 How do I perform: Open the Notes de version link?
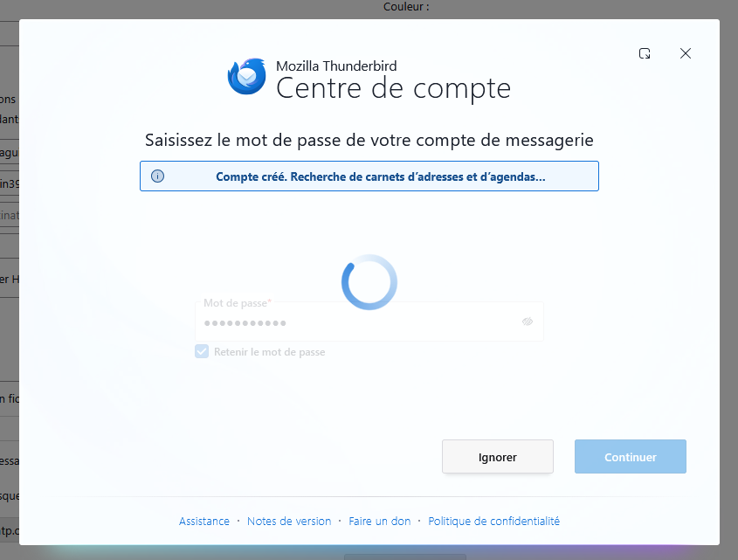click(289, 521)
